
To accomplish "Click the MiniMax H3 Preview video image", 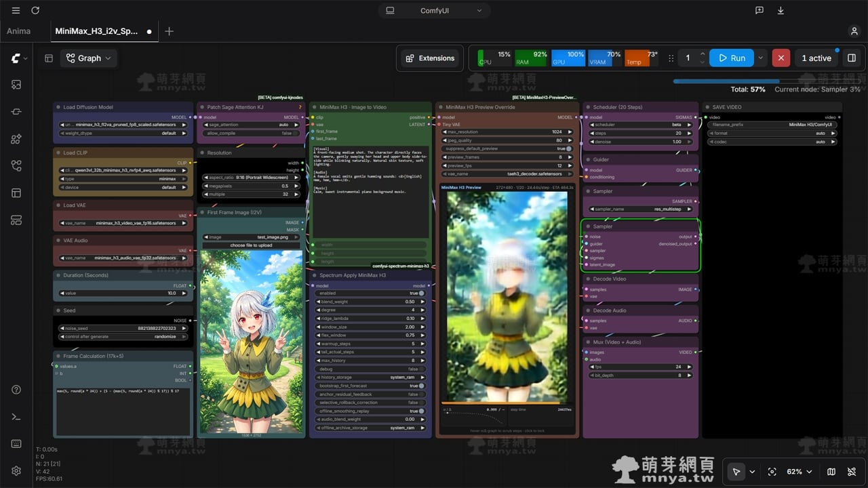I will click(508, 296).
